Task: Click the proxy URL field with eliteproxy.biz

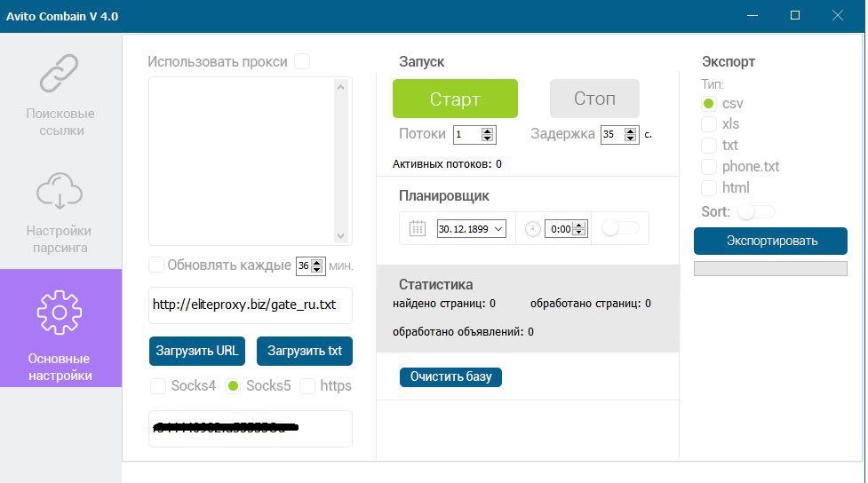Action: pyautogui.click(x=251, y=305)
